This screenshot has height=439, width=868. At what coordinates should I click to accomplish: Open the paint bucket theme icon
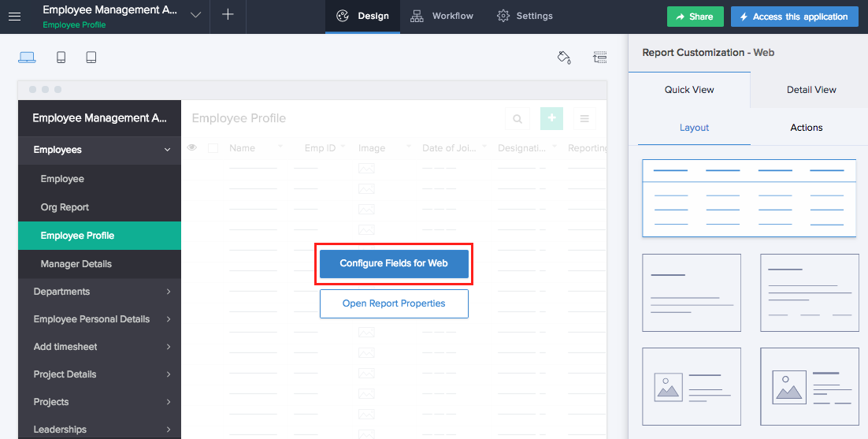(564, 57)
